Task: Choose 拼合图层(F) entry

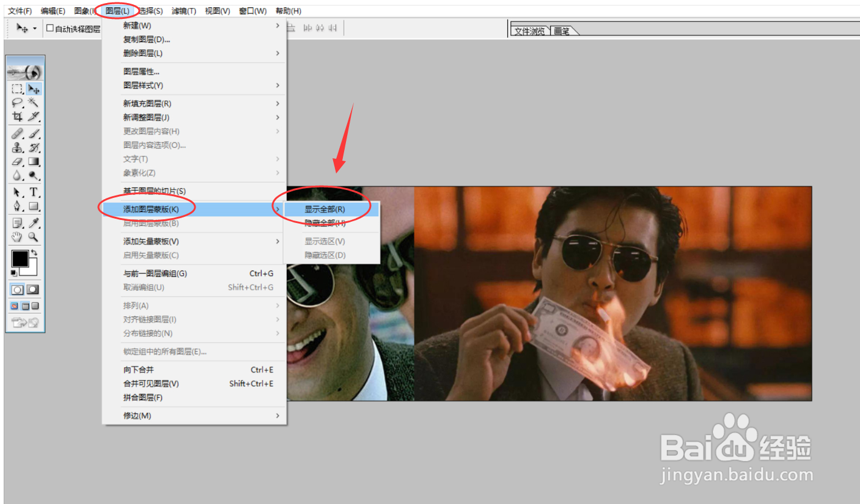Action: pyautogui.click(x=194, y=398)
